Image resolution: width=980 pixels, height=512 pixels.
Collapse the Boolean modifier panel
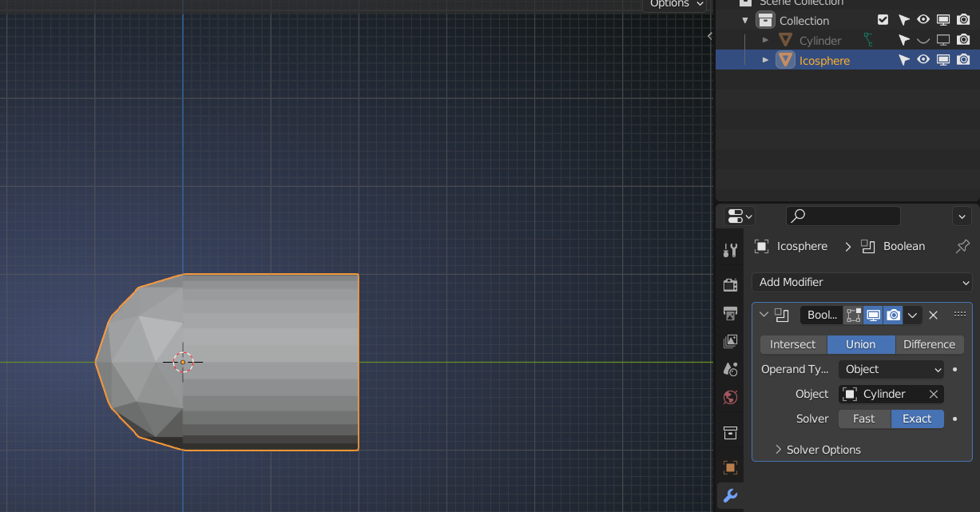click(x=764, y=315)
